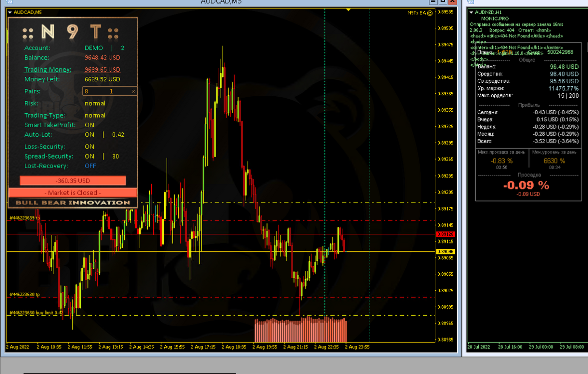Click the left four-dot ornament beside N9T
This screenshot has height=374, width=588.
[28, 34]
